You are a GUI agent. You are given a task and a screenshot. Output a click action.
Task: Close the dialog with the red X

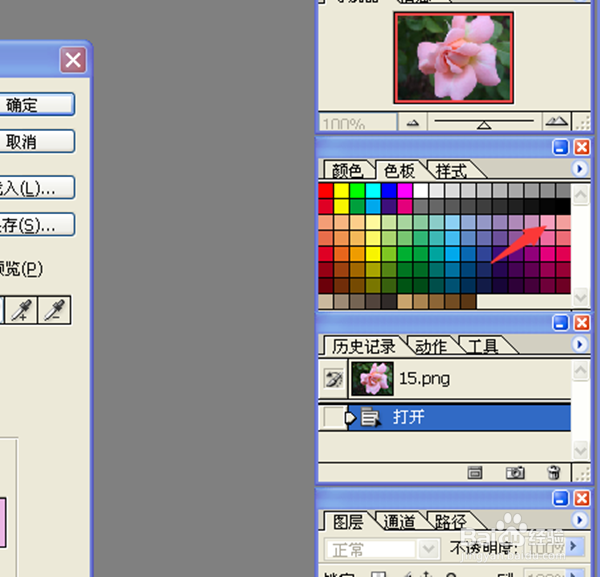[73, 60]
